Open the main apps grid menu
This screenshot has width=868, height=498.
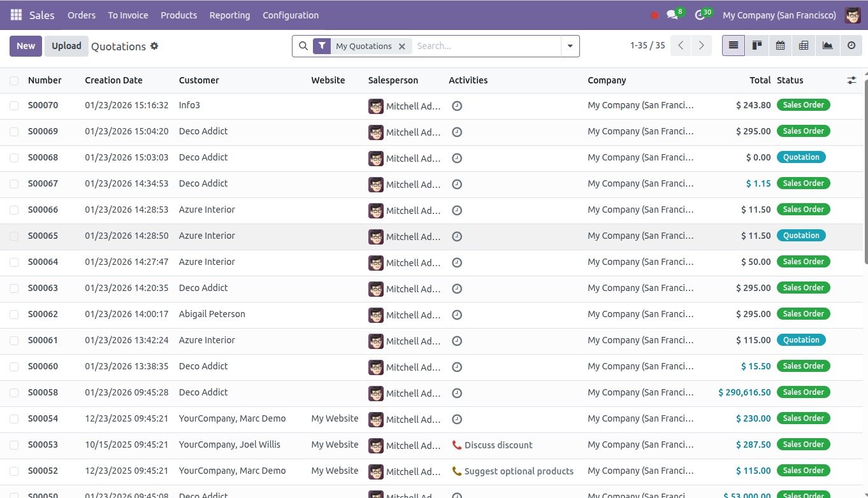click(x=16, y=15)
